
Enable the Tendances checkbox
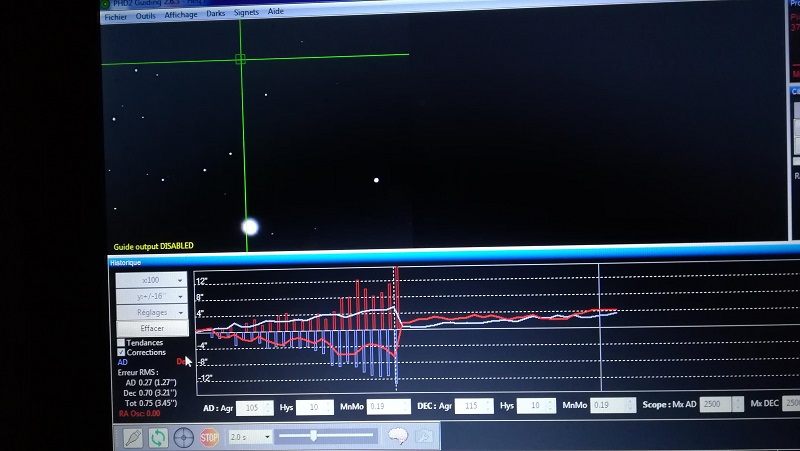[x=121, y=343]
